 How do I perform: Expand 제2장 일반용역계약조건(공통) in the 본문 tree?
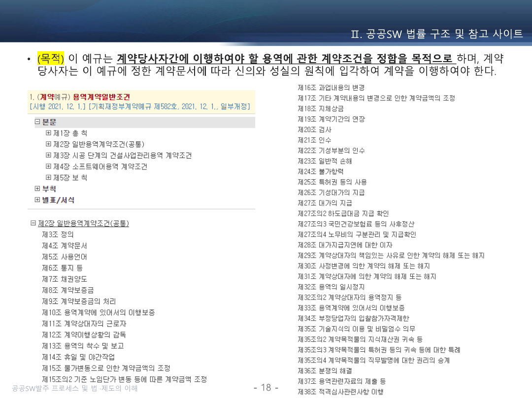click(48, 144)
